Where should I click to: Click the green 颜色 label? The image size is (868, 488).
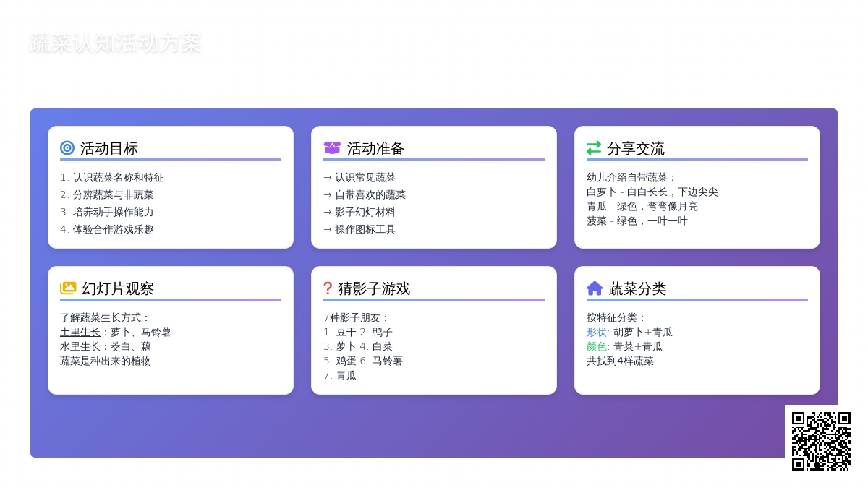click(597, 346)
